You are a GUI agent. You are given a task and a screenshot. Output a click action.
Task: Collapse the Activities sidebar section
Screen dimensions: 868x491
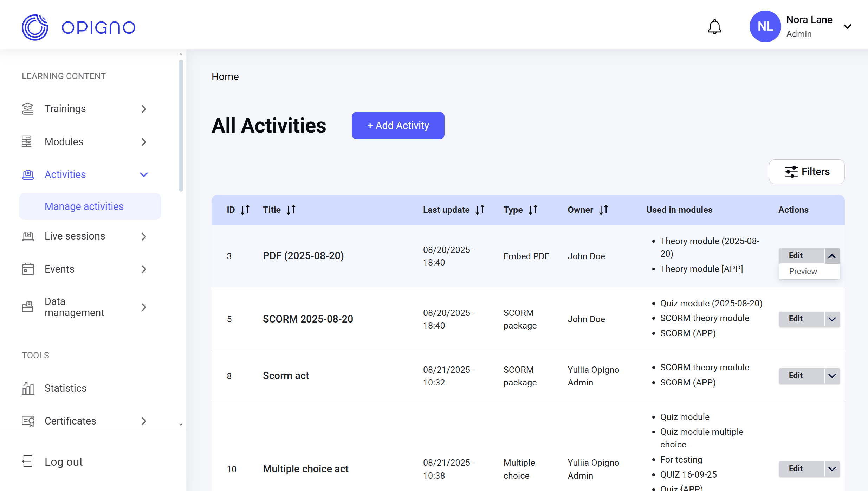[x=144, y=174]
